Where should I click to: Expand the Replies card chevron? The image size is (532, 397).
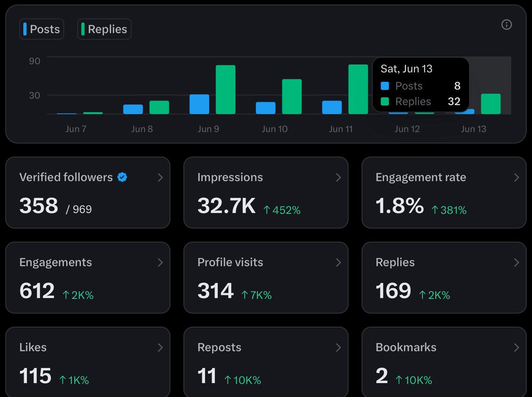pyautogui.click(x=516, y=263)
